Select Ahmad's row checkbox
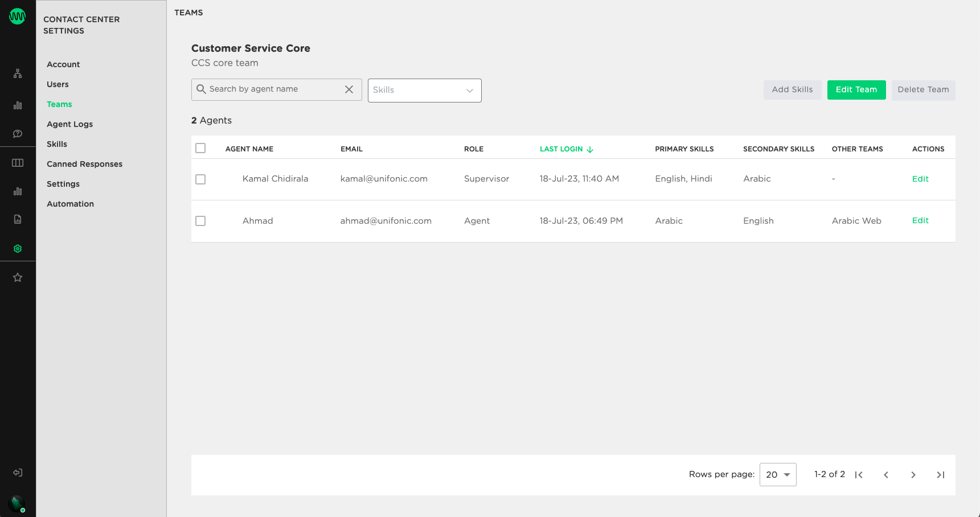 (200, 221)
